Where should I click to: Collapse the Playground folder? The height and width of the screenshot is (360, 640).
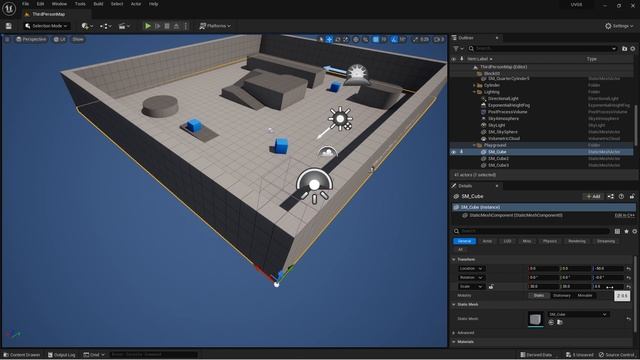(474, 145)
